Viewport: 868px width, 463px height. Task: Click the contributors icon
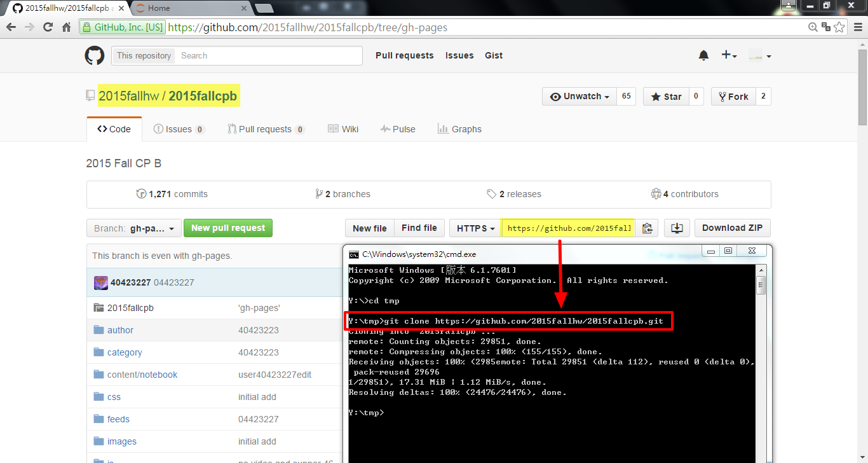pos(656,194)
